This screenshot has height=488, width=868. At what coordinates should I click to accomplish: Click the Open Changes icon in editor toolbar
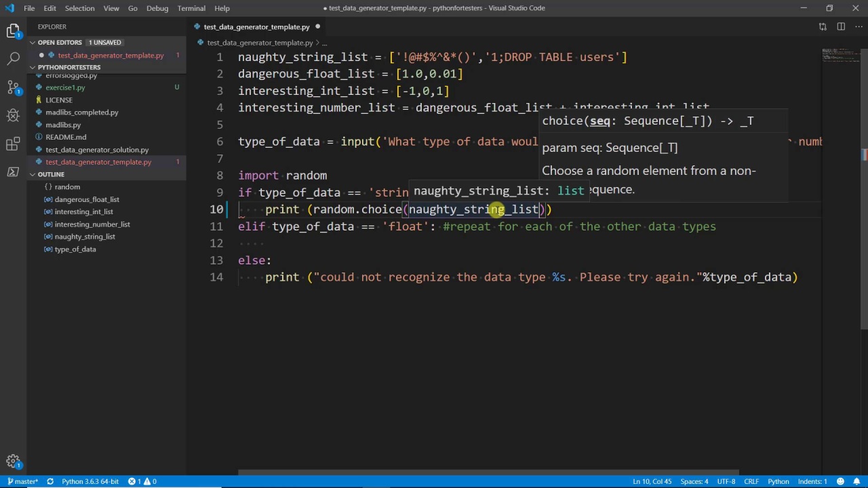(x=823, y=27)
